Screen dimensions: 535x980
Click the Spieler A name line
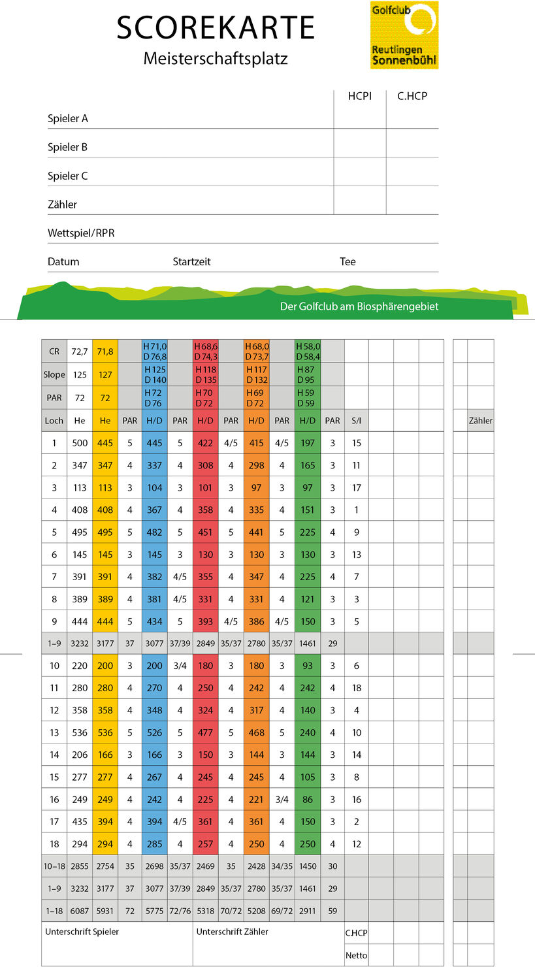coord(190,118)
